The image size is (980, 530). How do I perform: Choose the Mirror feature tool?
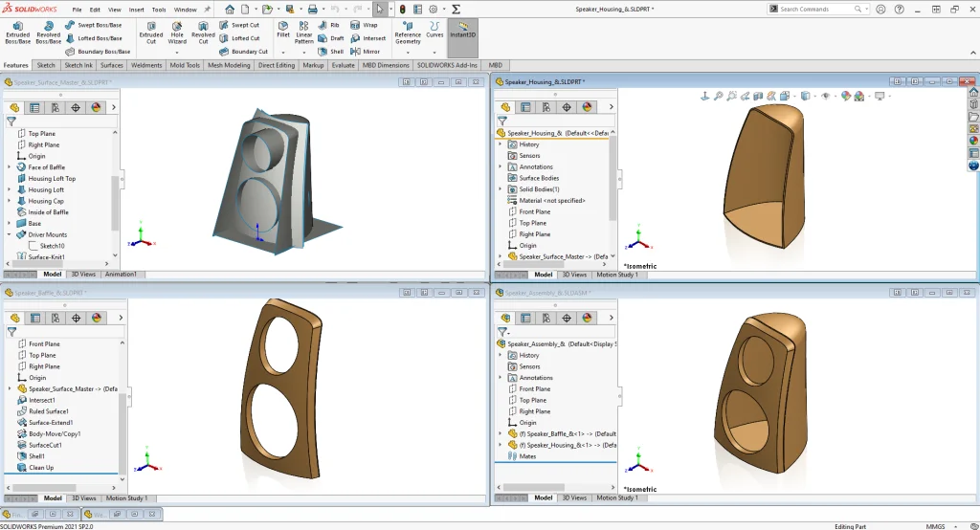coord(365,52)
